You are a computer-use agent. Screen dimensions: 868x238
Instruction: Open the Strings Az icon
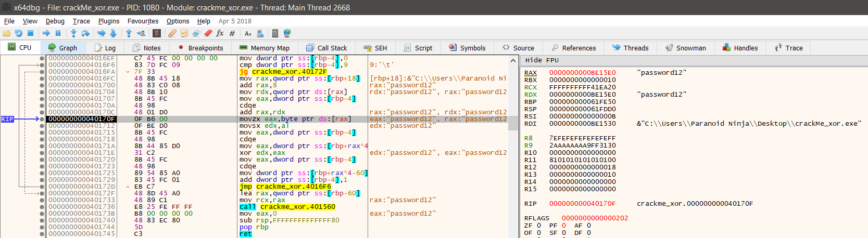248,33
